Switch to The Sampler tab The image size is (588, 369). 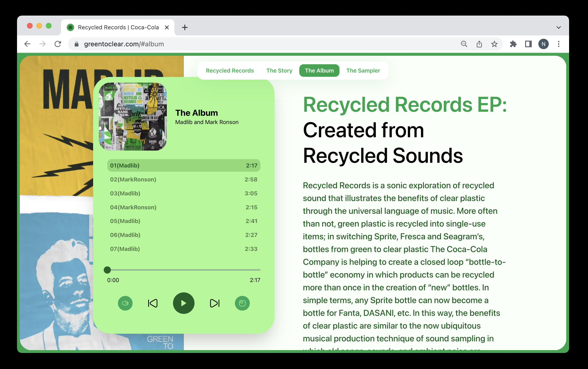pos(363,71)
